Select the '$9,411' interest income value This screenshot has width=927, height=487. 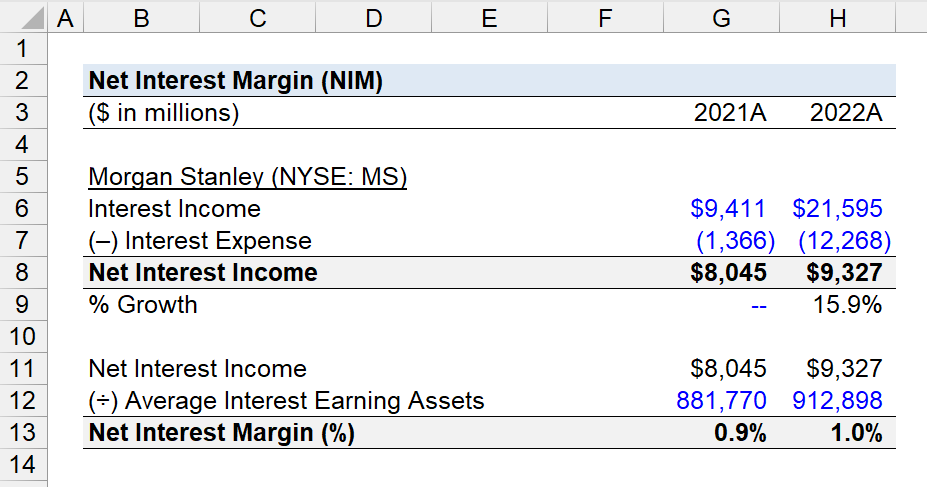coord(728,208)
